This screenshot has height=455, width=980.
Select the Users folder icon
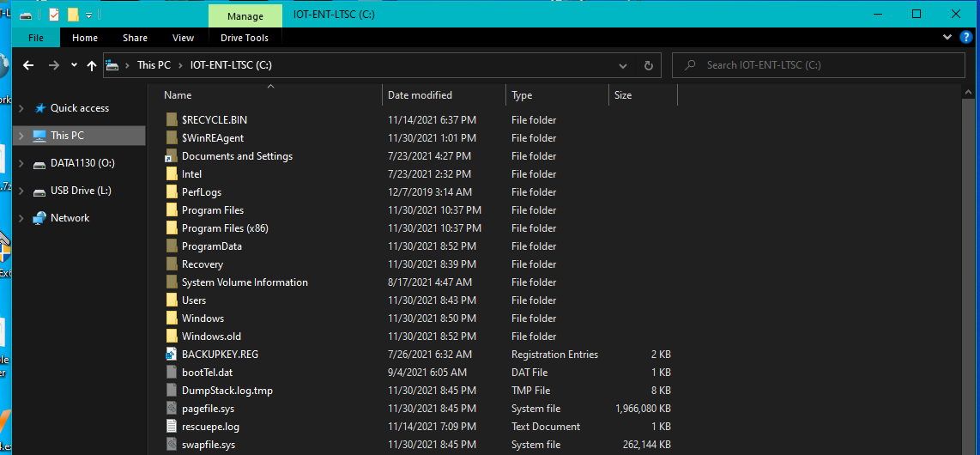[x=172, y=300]
